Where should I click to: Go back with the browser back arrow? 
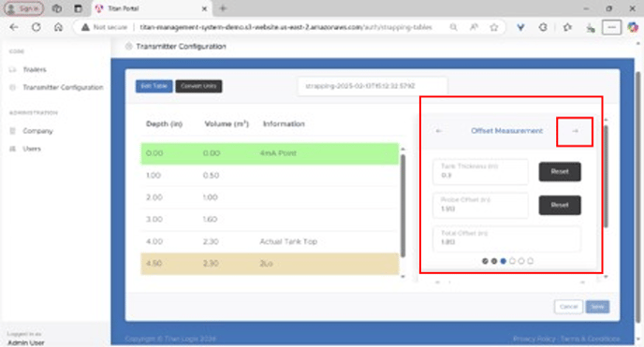click(14, 27)
